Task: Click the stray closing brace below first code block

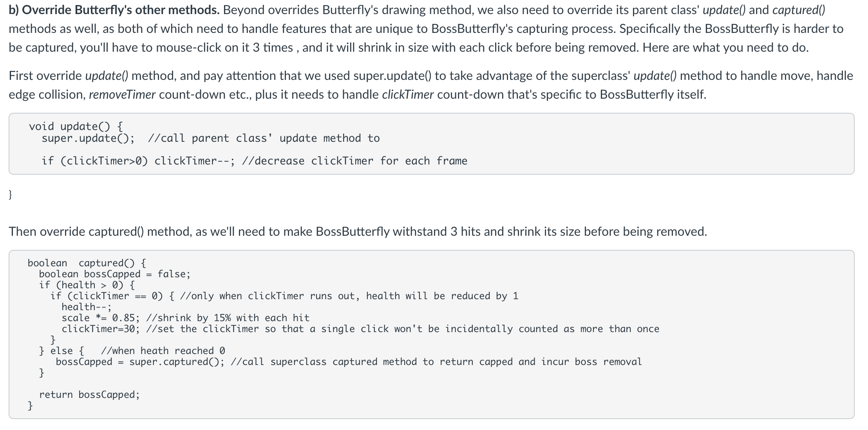Action: pyautogui.click(x=11, y=195)
